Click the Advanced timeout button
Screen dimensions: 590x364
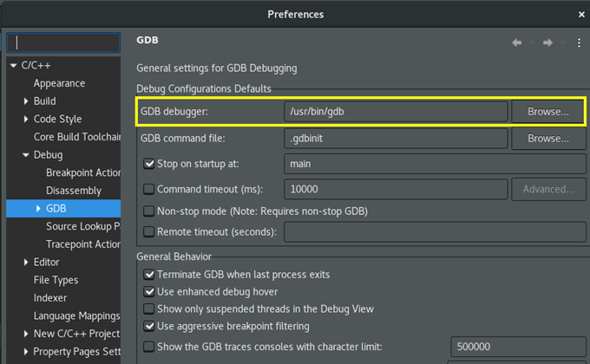(x=547, y=189)
